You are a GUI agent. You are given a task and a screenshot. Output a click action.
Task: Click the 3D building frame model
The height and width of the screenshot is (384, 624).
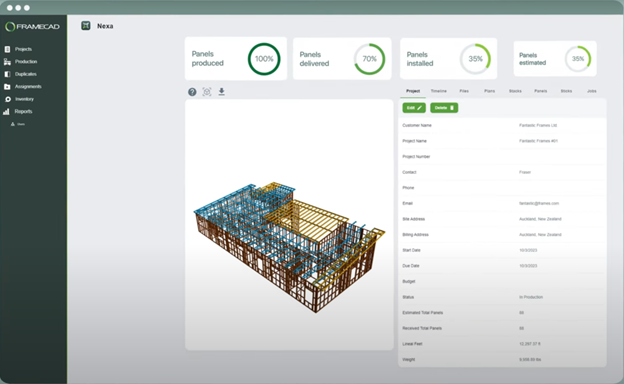coord(289,248)
